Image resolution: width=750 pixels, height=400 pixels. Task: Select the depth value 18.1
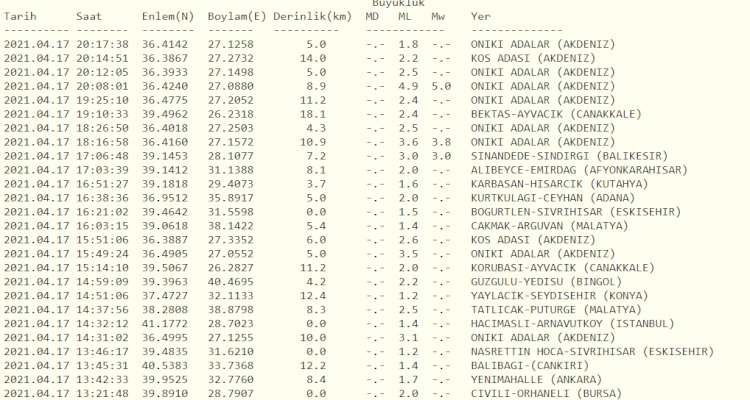pyautogui.click(x=316, y=114)
